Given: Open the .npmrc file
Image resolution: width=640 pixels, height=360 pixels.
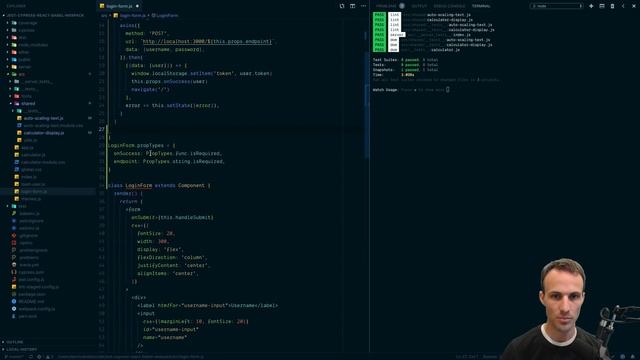Looking at the screenshot, I should pyautogui.click(x=25, y=243).
